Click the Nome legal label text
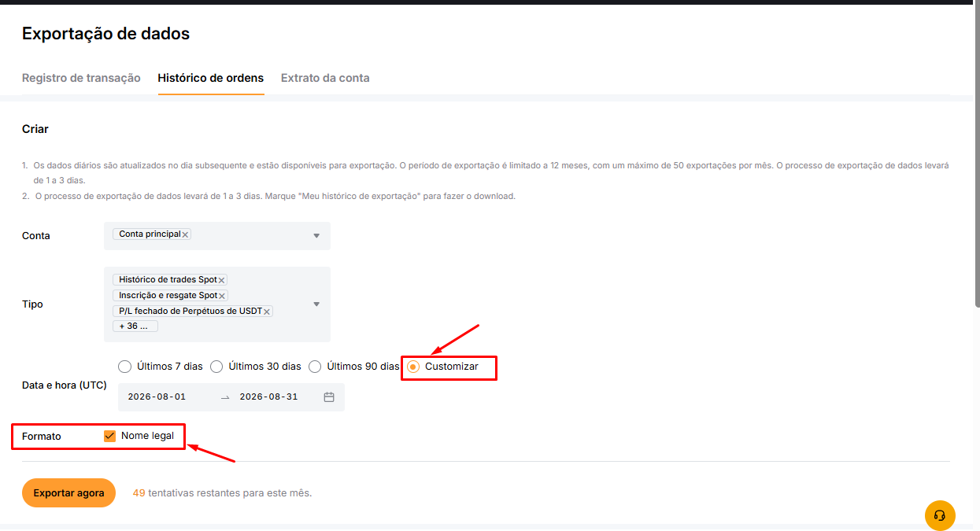 pos(148,436)
